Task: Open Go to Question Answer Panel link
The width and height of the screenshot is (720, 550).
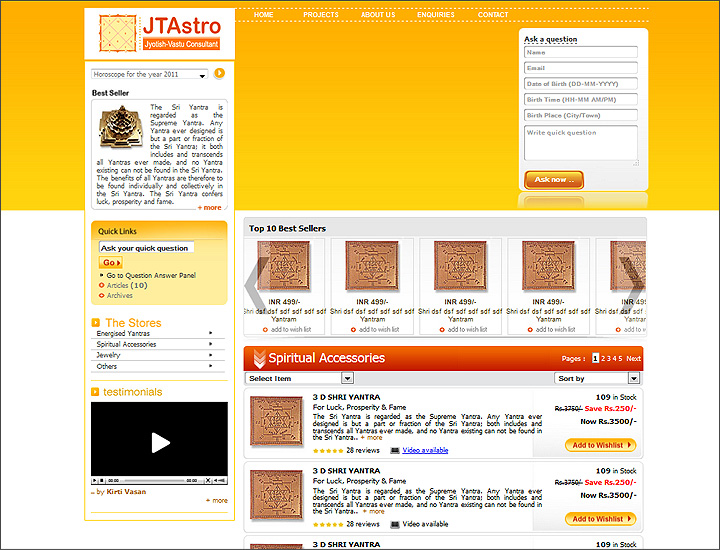Action: (x=151, y=275)
